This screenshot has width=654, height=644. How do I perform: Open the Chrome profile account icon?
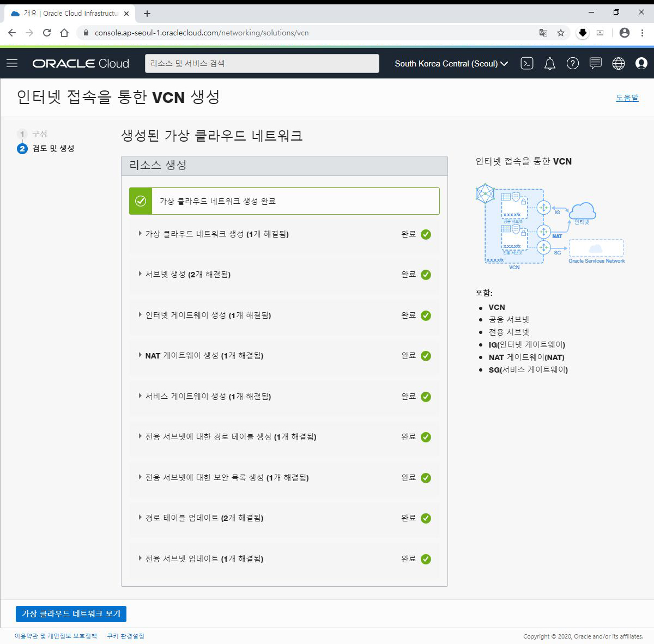pos(625,33)
